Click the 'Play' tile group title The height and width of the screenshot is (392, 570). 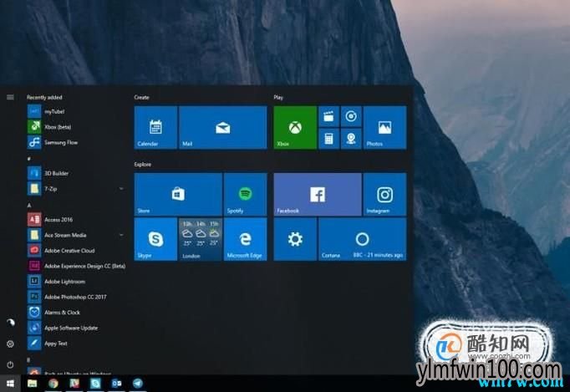pyautogui.click(x=278, y=97)
